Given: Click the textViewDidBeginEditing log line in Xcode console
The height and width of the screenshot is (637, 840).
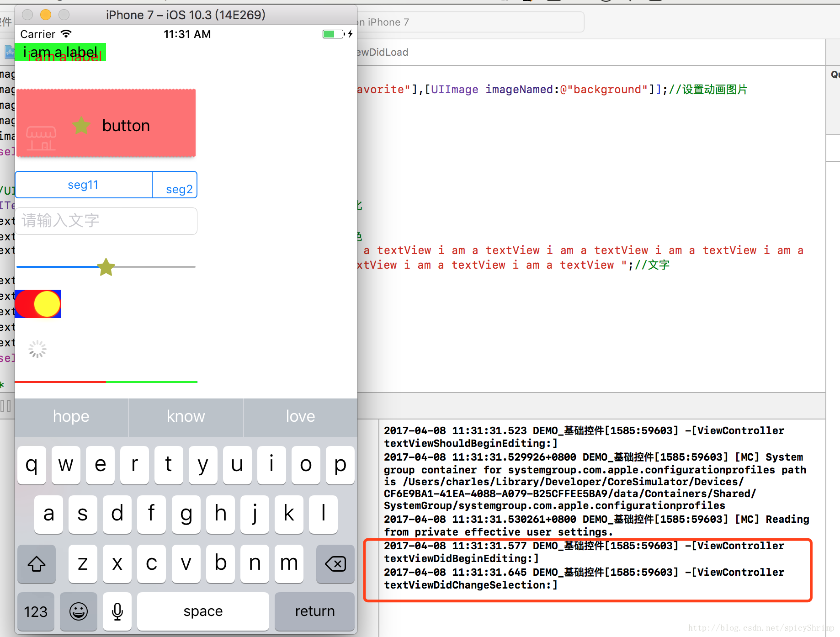Looking at the screenshot, I should tap(584, 552).
